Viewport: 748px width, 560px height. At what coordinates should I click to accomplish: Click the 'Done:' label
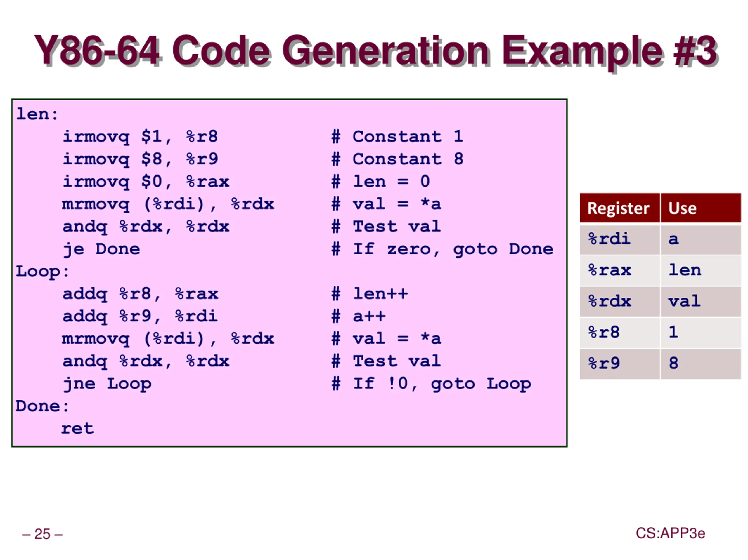(43, 406)
